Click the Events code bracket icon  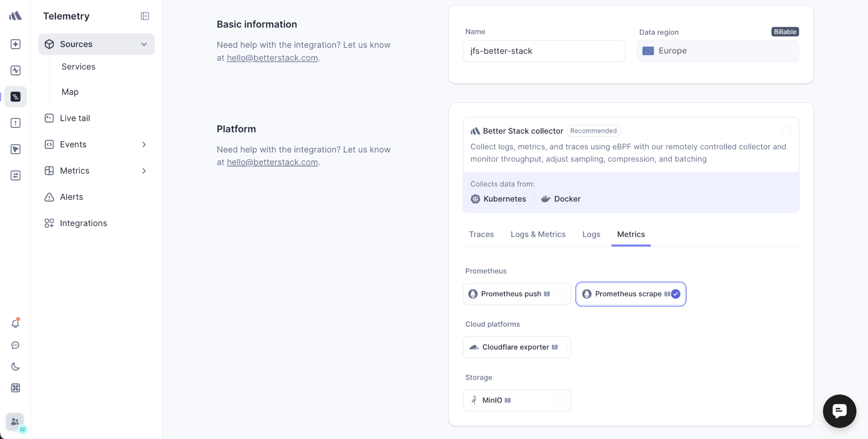click(x=49, y=144)
